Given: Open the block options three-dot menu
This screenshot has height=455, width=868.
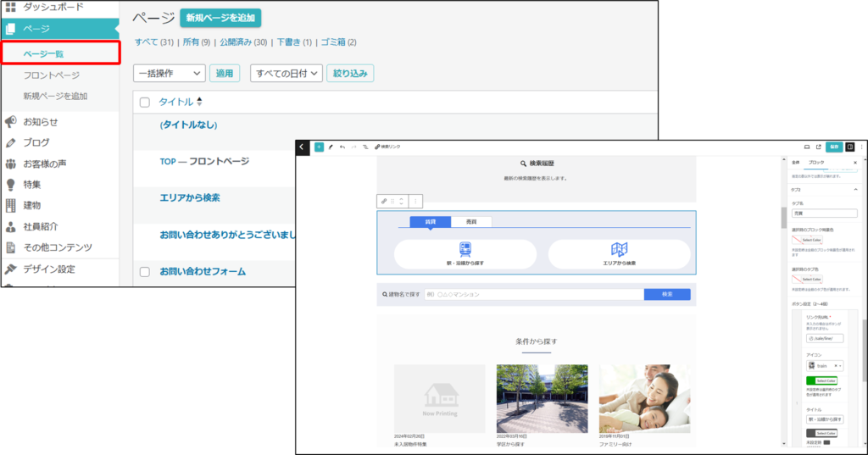Looking at the screenshot, I should point(415,201).
